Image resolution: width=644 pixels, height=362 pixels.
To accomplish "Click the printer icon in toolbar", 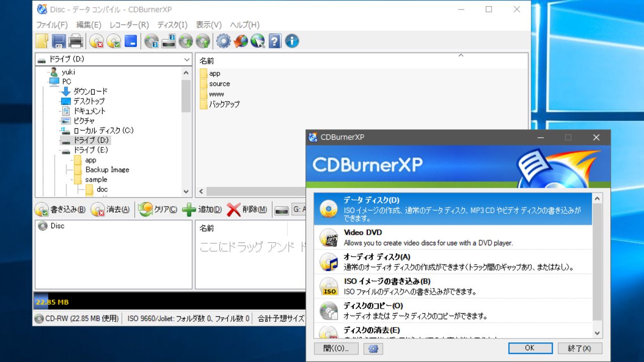I will tap(75, 41).
